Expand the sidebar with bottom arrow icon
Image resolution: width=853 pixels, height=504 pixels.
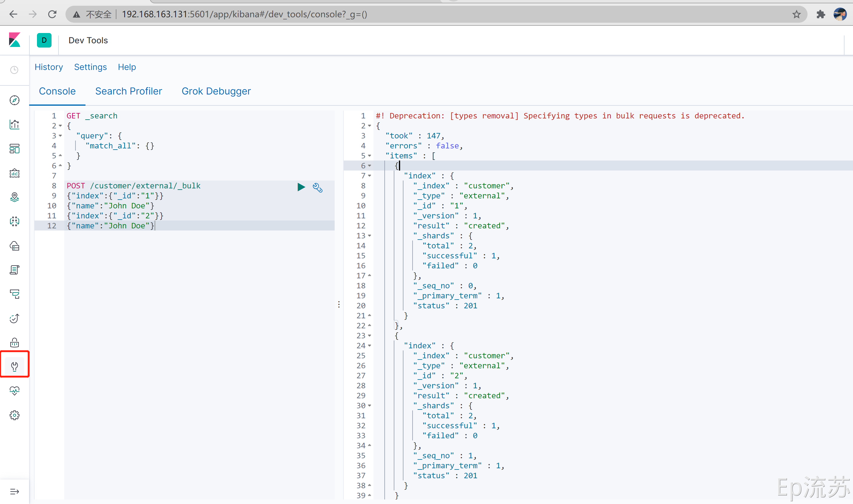(x=14, y=492)
